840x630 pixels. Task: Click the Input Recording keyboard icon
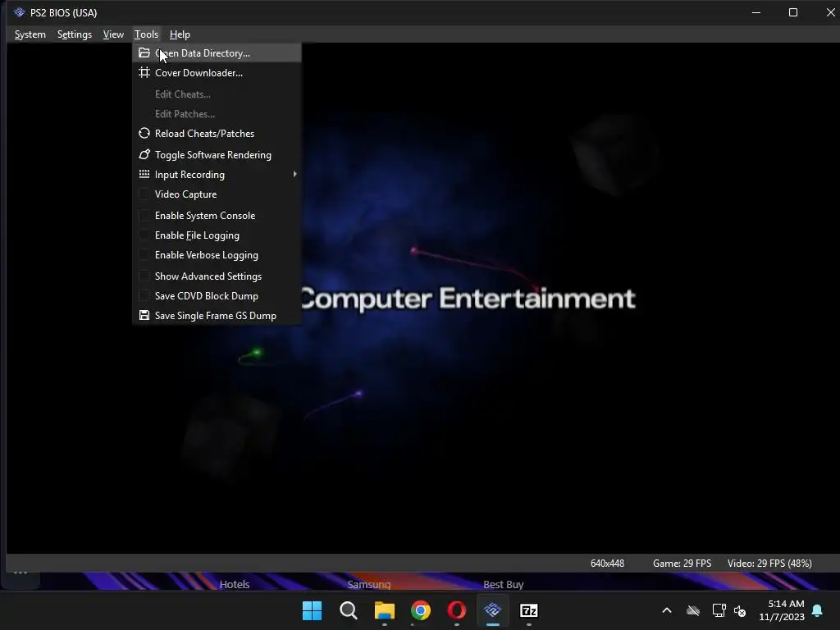pos(144,174)
